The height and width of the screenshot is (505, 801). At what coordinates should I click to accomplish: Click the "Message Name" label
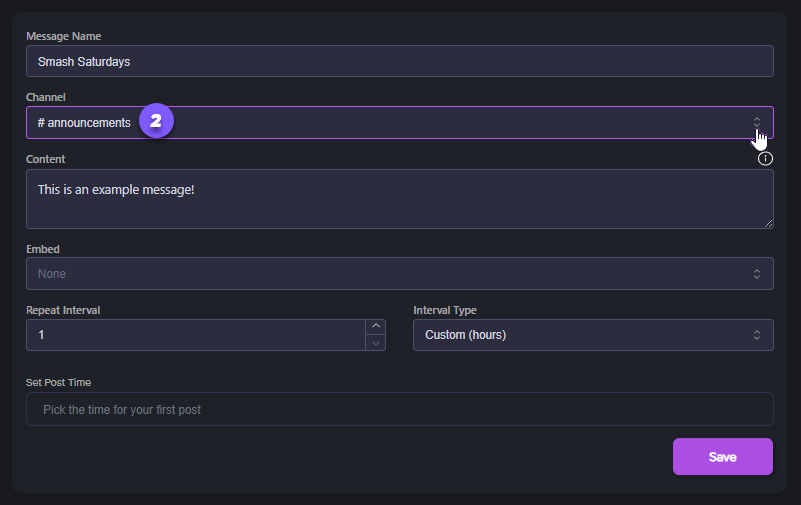[63, 36]
